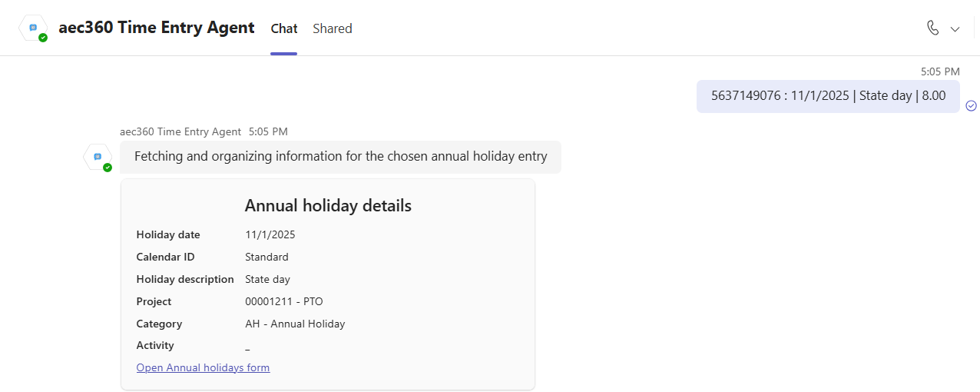The image size is (980, 392).
Task: Click the sender name above the agent message
Action: (x=180, y=131)
